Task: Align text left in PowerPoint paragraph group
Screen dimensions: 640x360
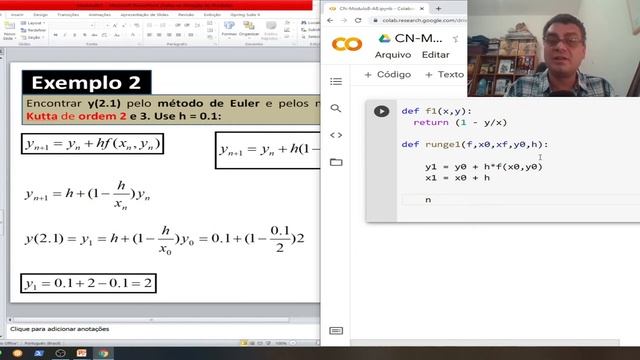Action: point(149,36)
